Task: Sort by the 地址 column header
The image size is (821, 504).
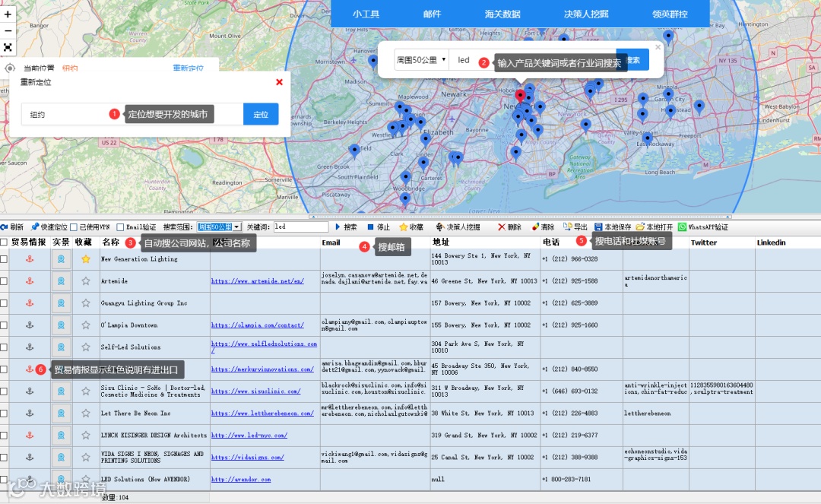Action: pyautogui.click(x=441, y=242)
